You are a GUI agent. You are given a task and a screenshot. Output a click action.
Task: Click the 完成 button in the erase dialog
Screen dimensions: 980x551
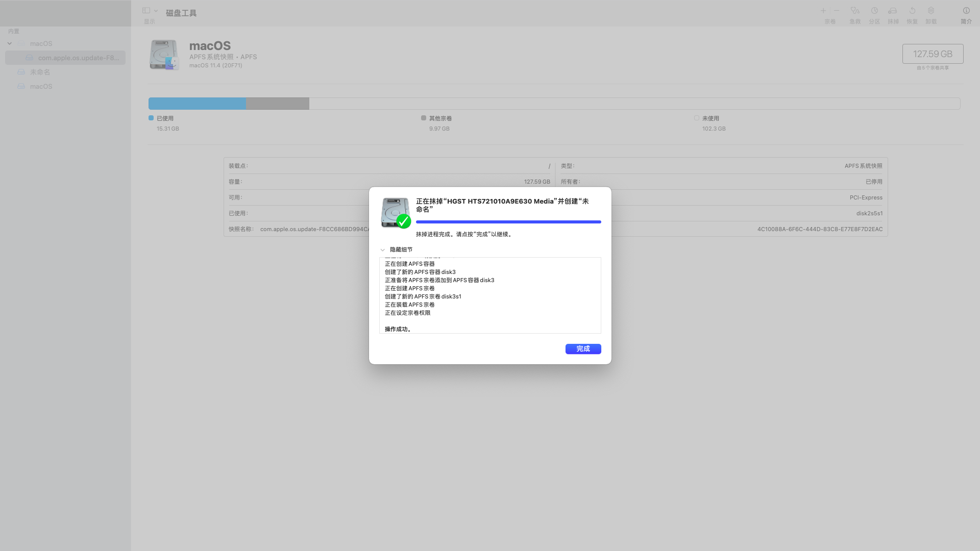coord(583,349)
